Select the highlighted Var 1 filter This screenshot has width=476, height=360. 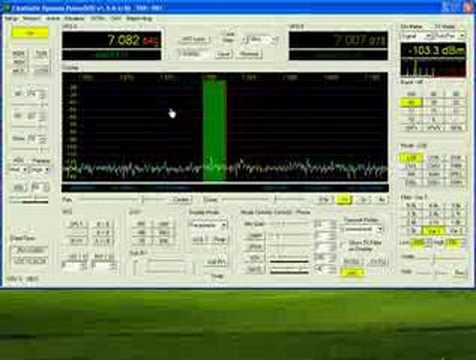pyautogui.click(x=433, y=231)
